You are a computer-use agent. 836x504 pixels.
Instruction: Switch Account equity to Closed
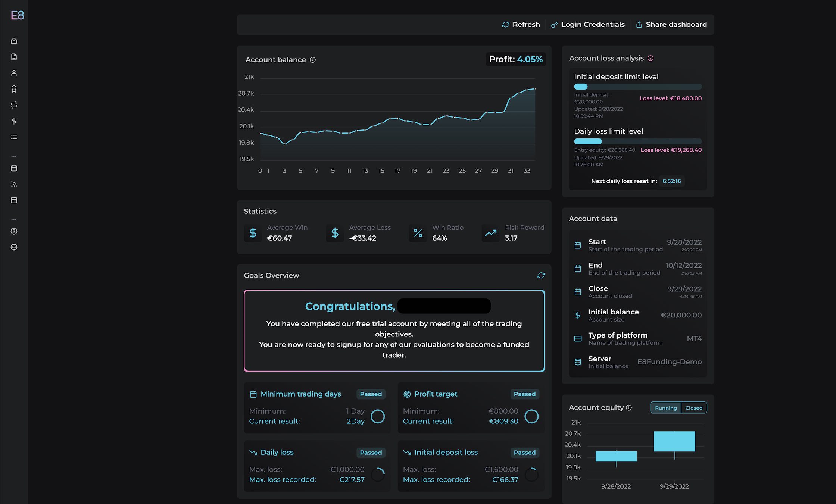click(693, 408)
